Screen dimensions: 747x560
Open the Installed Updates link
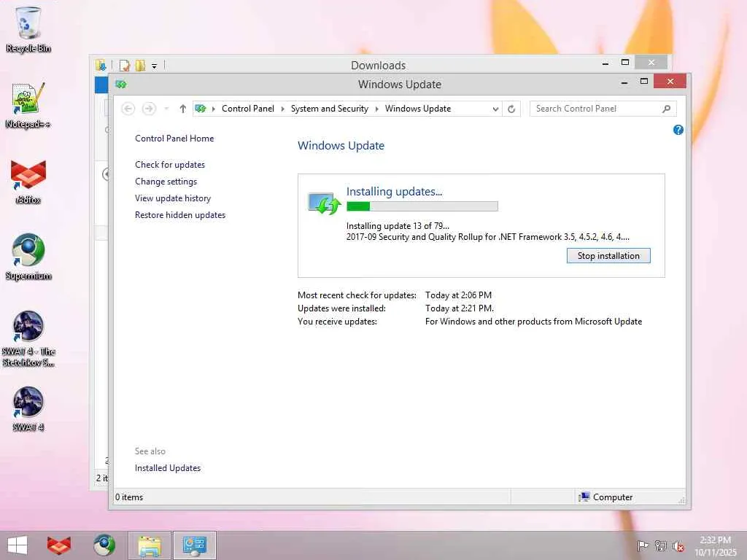click(x=168, y=468)
